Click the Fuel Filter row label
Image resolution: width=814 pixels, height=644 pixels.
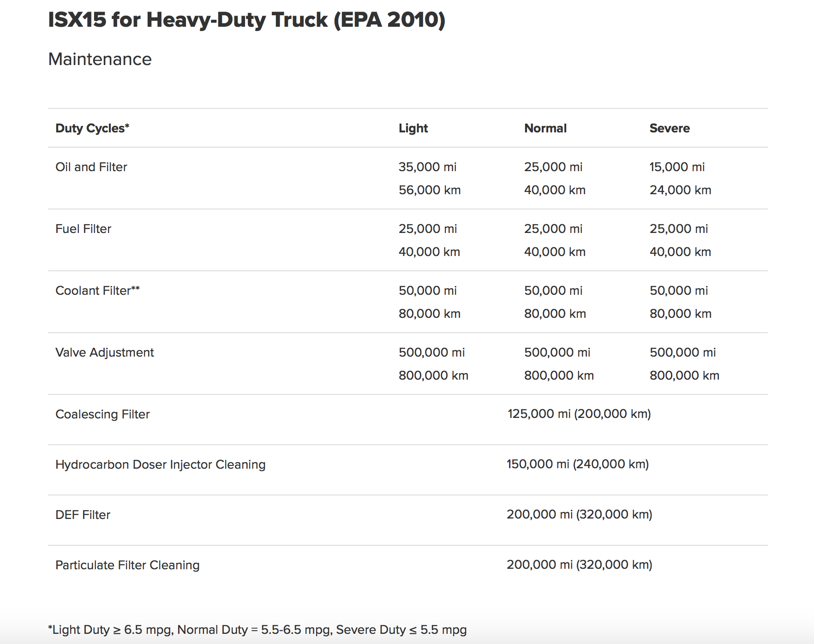(x=83, y=229)
